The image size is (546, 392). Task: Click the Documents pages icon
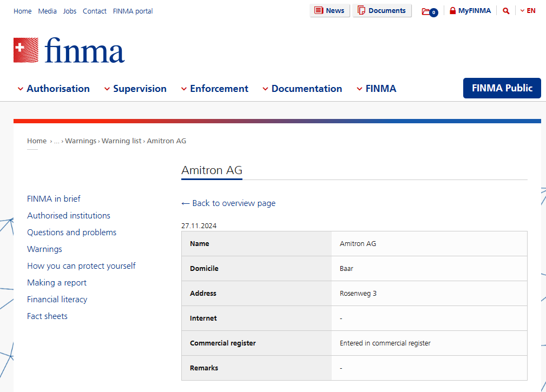point(361,10)
